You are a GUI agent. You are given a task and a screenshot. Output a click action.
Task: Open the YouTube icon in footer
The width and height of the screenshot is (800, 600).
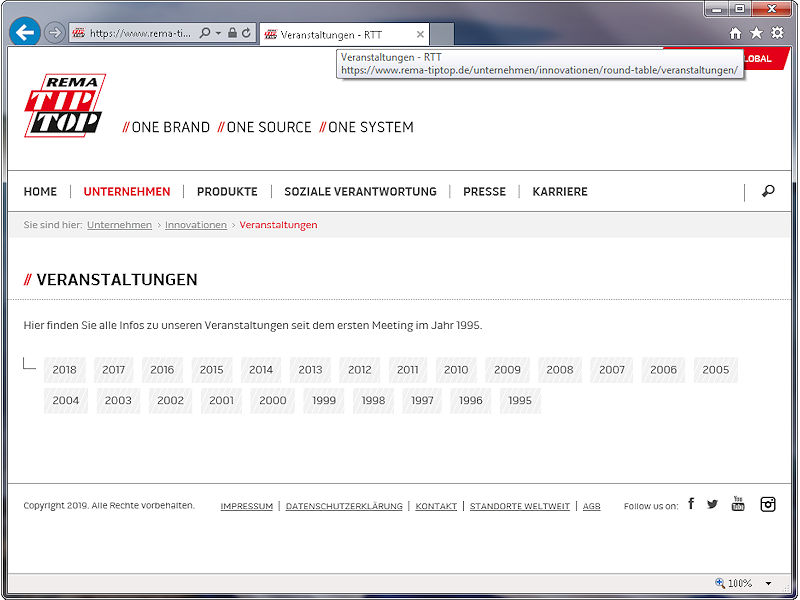pos(738,504)
